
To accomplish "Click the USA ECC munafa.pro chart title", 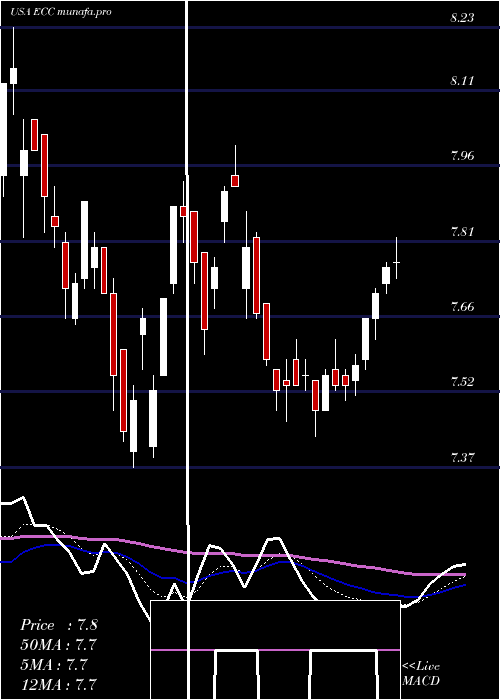I will tap(61, 12).
